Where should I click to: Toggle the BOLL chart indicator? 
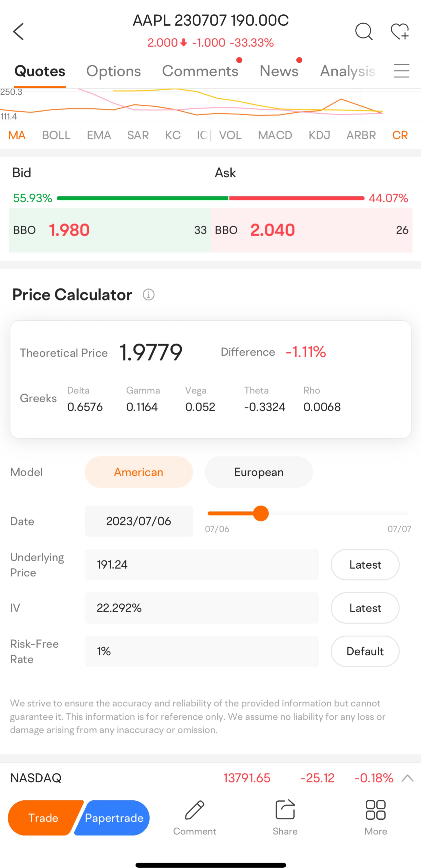[x=56, y=135]
